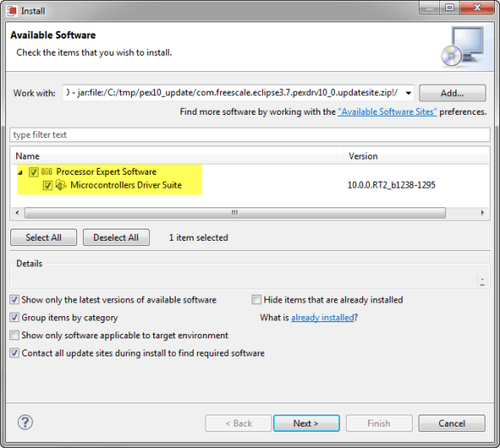This screenshot has height=448, width=500.
Task: Uncheck Microcontrollers Driver Suite checkbox
Action: pyautogui.click(x=47, y=185)
